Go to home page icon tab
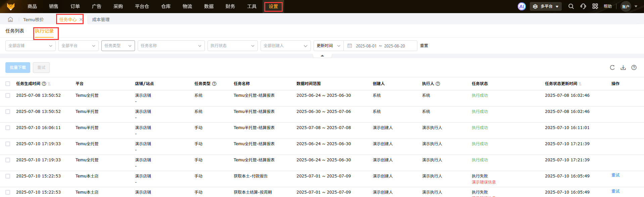The height and width of the screenshot is (197, 644). tap(10, 19)
